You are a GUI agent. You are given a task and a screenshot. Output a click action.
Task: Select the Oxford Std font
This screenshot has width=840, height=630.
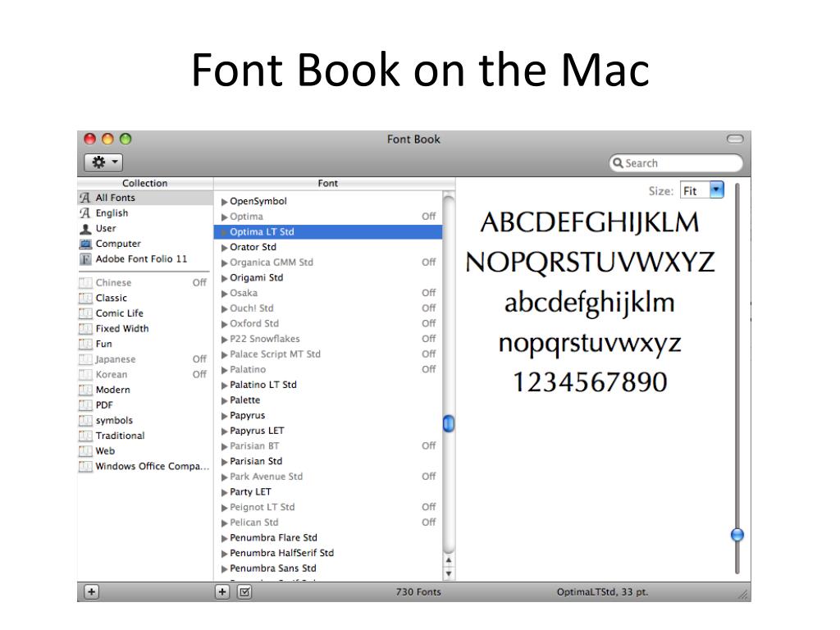(x=328, y=324)
